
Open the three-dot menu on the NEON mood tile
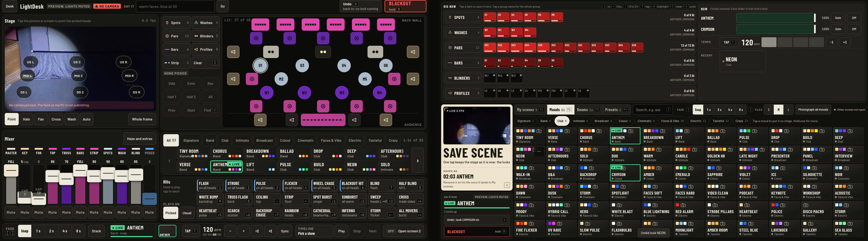pyautogui.click(x=539, y=152)
